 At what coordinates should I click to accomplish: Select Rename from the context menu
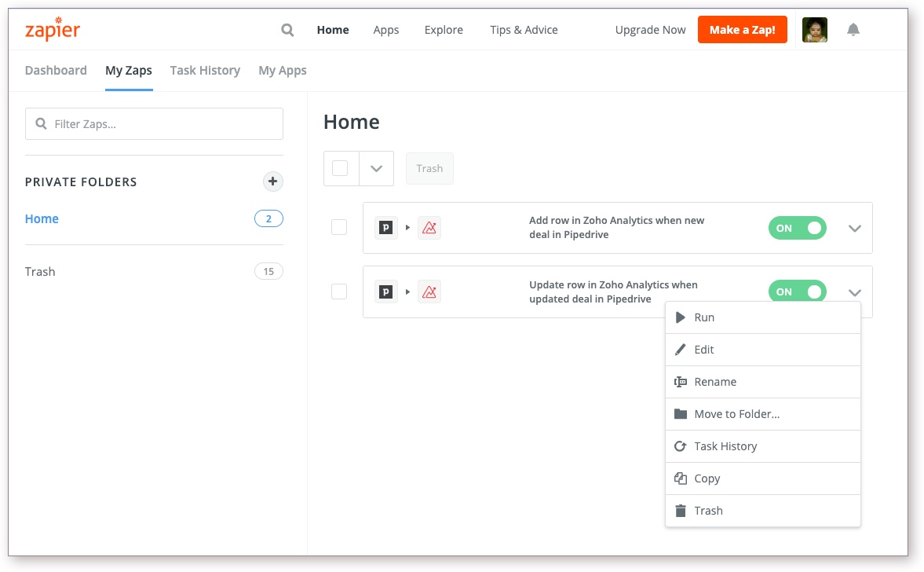click(714, 382)
